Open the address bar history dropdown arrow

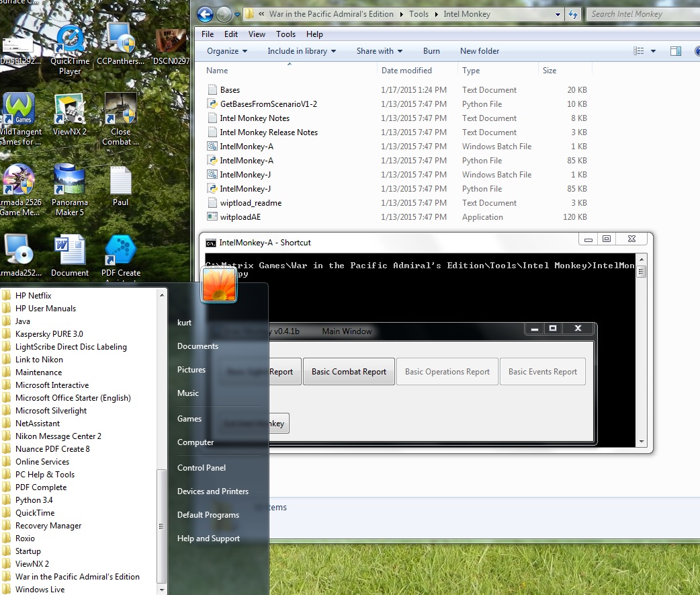(558, 14)
